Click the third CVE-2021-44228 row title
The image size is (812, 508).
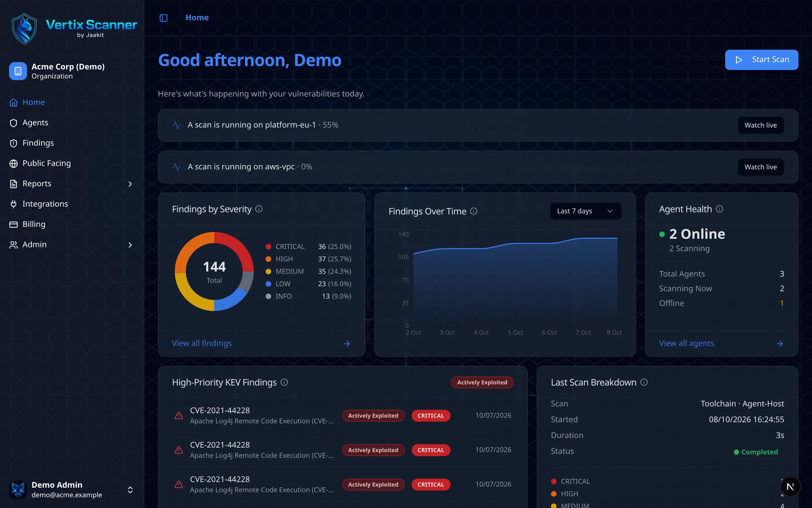coord(220,479)
